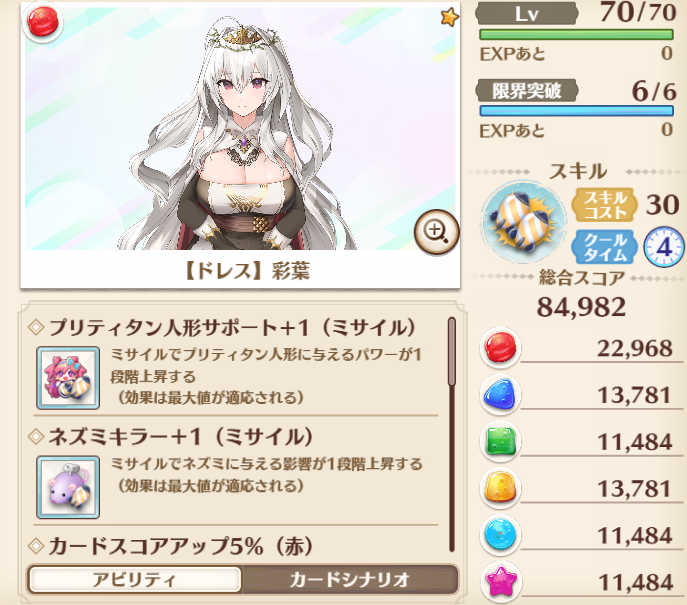The image size is (687, 605).
Task: Tap the red candy score icon
Action: tap(500, 347)
